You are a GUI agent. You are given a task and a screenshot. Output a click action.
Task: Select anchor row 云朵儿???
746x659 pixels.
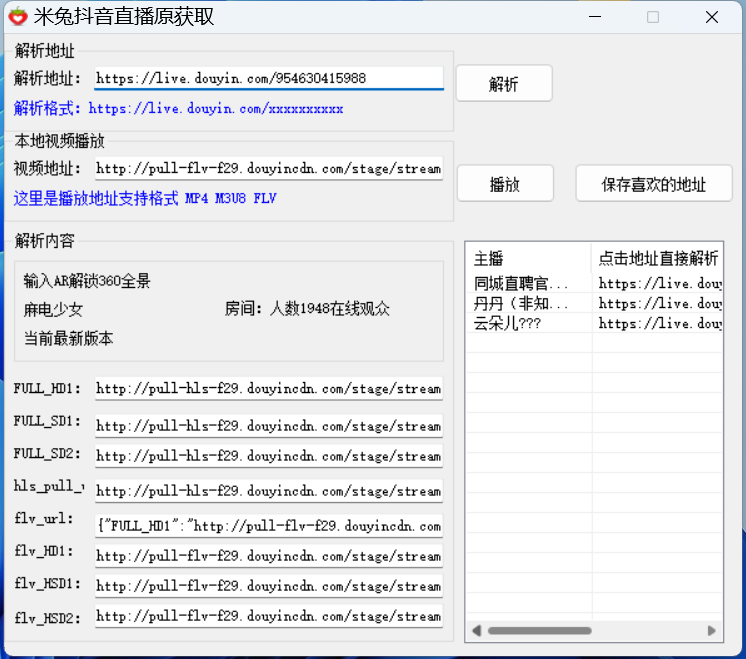507,324
